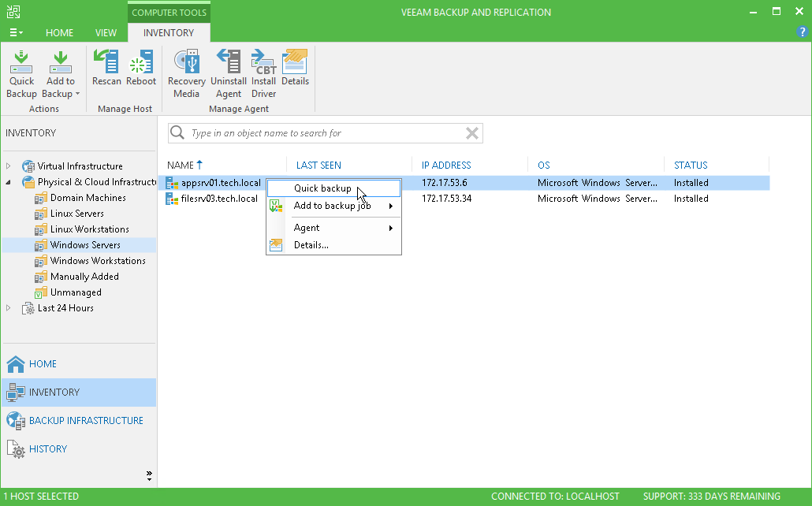Sort by IP ADDRESS column
The width and height of the screenshot is (812, 506).
pyautogui.click(x=446, y=166)
